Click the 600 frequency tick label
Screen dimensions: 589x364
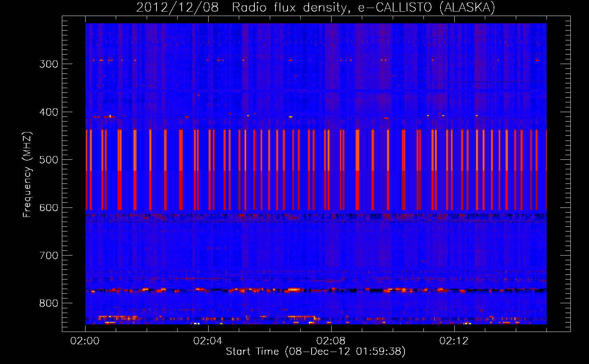pos(49,208)
